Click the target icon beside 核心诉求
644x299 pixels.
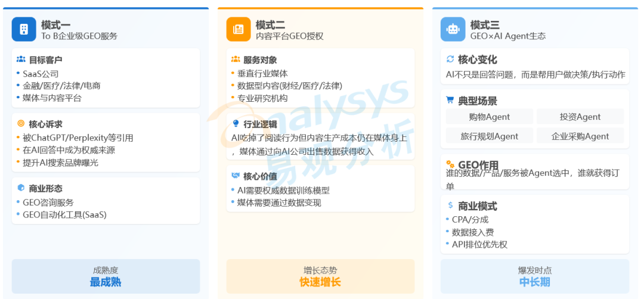[21, 124]
